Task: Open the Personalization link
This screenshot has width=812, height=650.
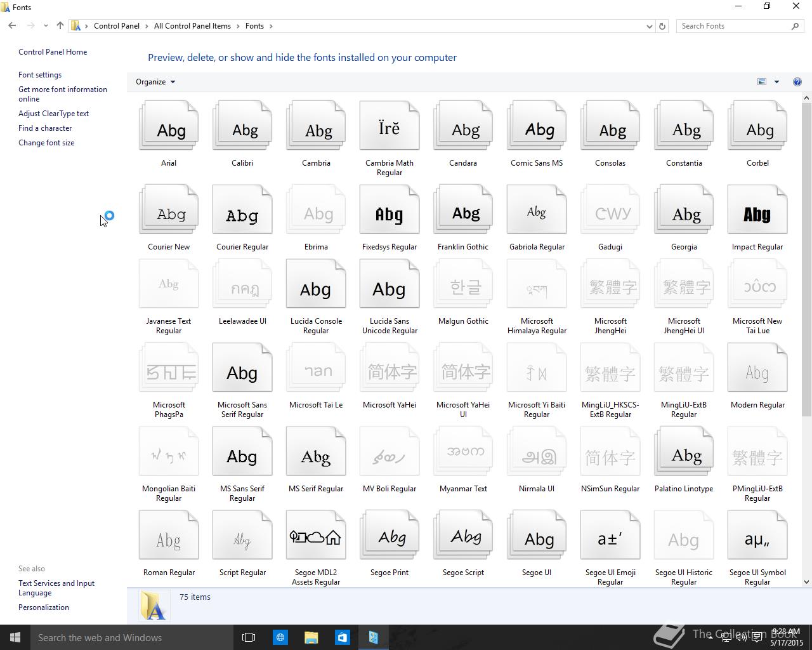Action: tap(44, 607)
